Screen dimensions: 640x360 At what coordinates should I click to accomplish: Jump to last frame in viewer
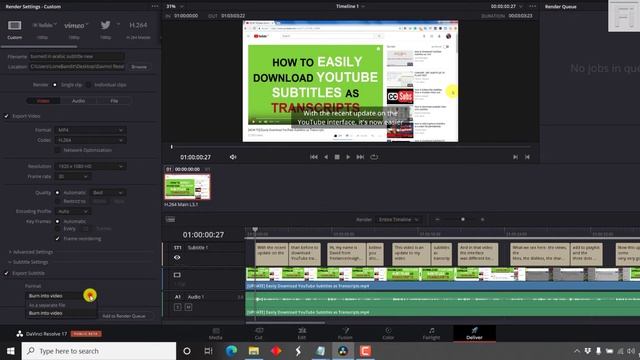(x=360, y=157)
